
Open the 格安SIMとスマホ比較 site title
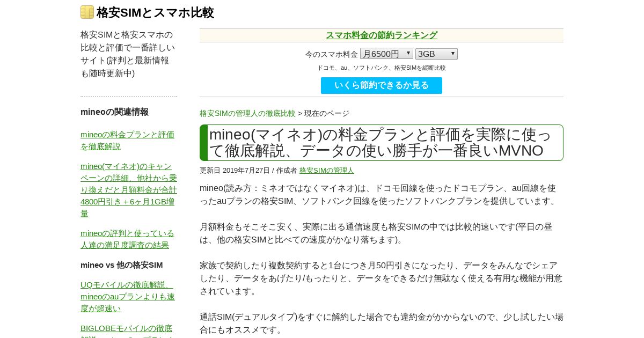click(x=155, y=12)
